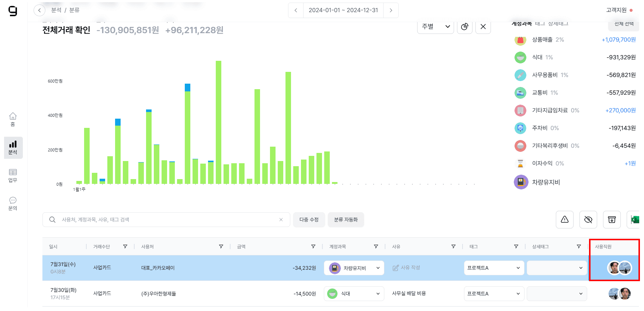The image size is (644, 311).
Task: Focus the 사용처, 계정과목 search field
Action: coord(166,220)
